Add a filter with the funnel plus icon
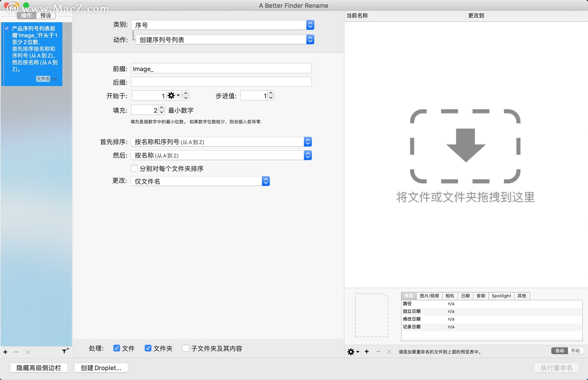 65,351
